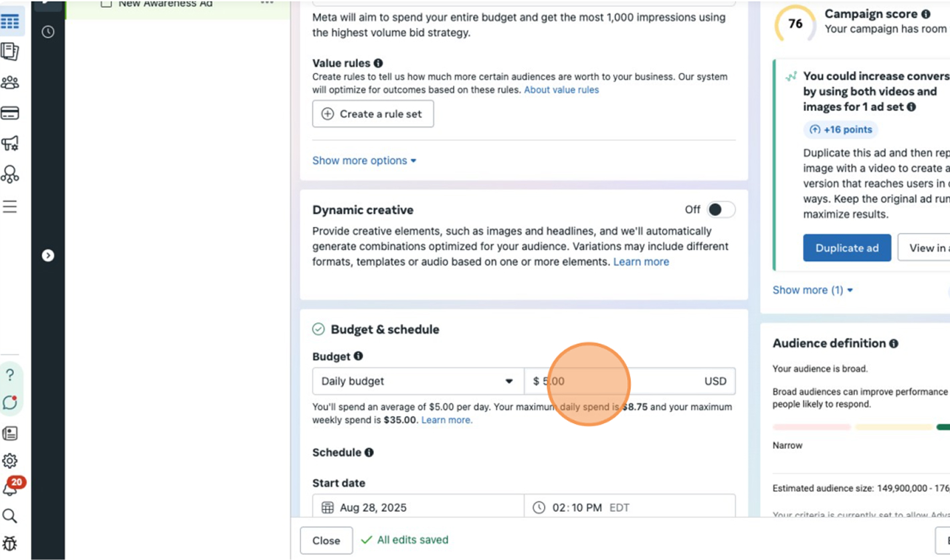Click the clock history icon
Viewport: 950px width, 560px height.
48,31
